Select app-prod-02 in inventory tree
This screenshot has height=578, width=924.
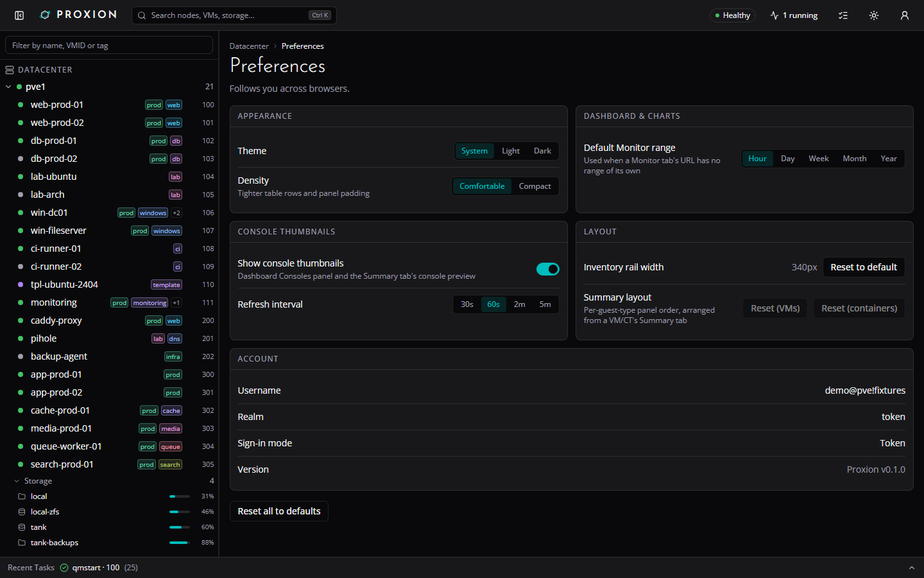click(x=109, y=392)
